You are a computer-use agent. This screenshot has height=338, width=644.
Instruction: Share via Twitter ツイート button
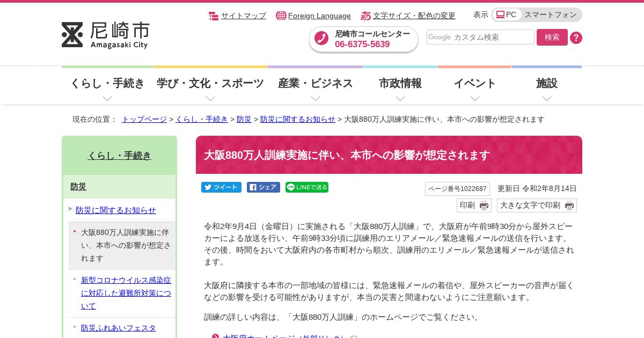[x=221, y=187]
